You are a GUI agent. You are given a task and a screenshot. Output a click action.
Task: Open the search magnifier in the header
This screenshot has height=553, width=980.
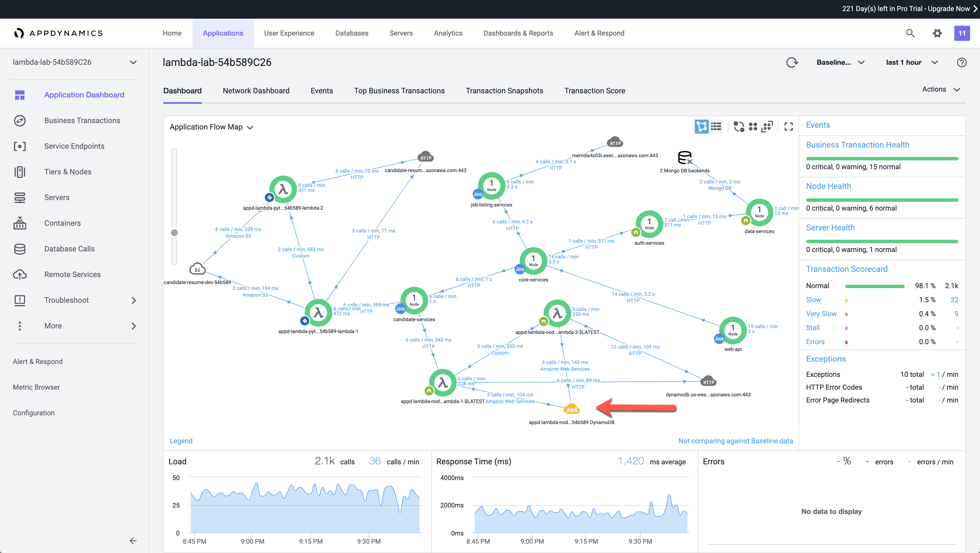point(910,33)
